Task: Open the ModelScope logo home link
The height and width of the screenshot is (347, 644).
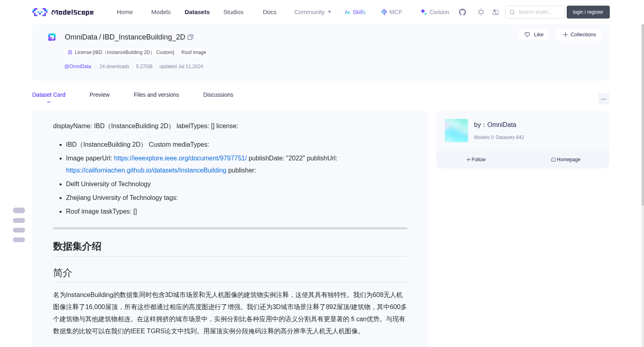Action: [x=63, y=12]
